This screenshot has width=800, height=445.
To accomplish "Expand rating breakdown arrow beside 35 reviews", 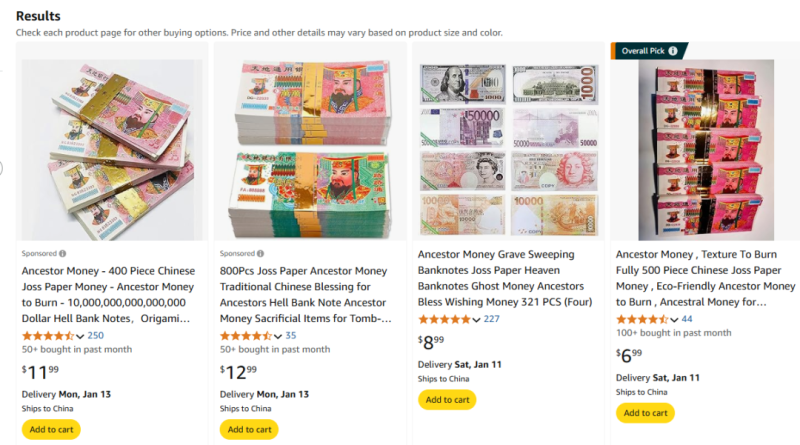I will point(278,336).
